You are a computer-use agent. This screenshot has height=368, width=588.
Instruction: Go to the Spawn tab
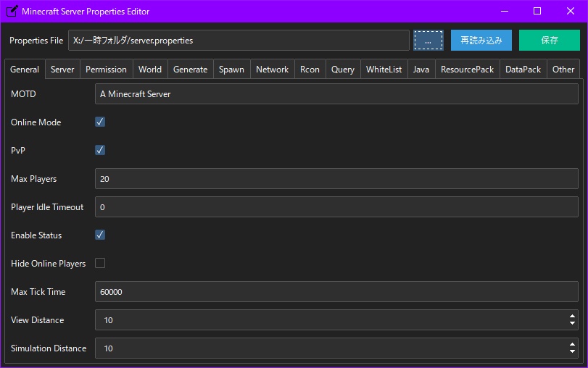coord(232,70)
